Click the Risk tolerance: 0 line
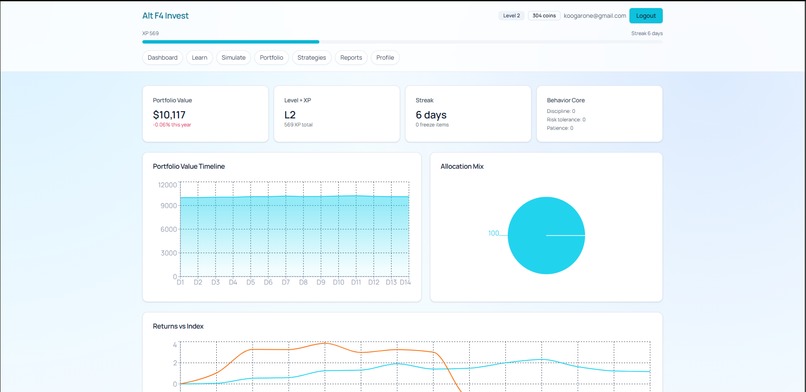The height and width of the screenshot is (392, 806). 566,120
